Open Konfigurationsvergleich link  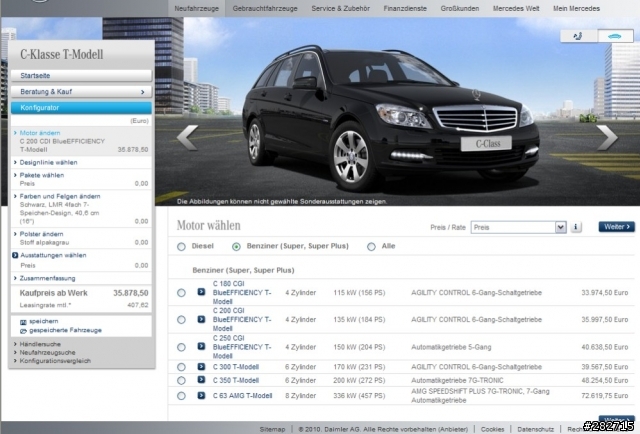click(x=55, y=361)
